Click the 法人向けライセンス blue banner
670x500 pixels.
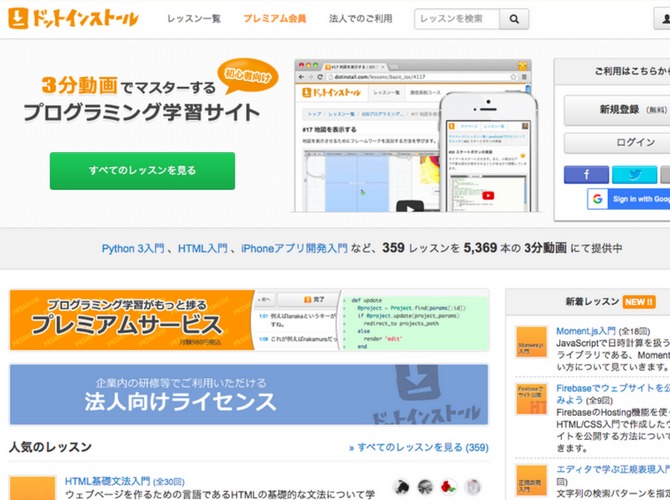coord(249,394)
